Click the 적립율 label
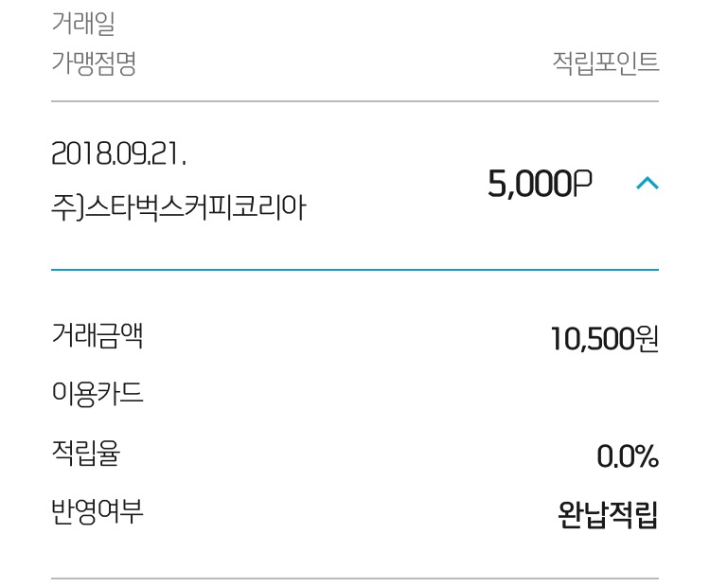This screenshot has height=588, width=710. [x=86, y=454]
